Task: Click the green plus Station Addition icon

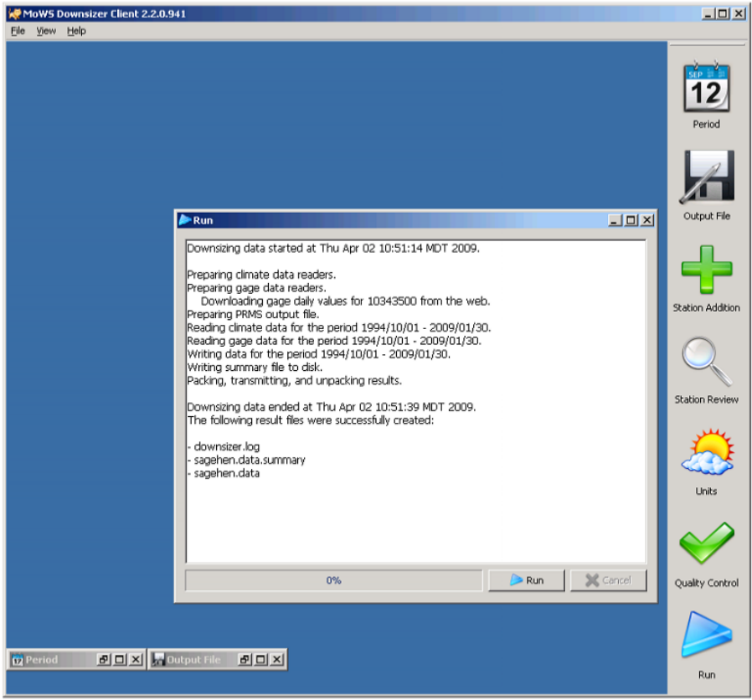Action: (x=707, y=270)
